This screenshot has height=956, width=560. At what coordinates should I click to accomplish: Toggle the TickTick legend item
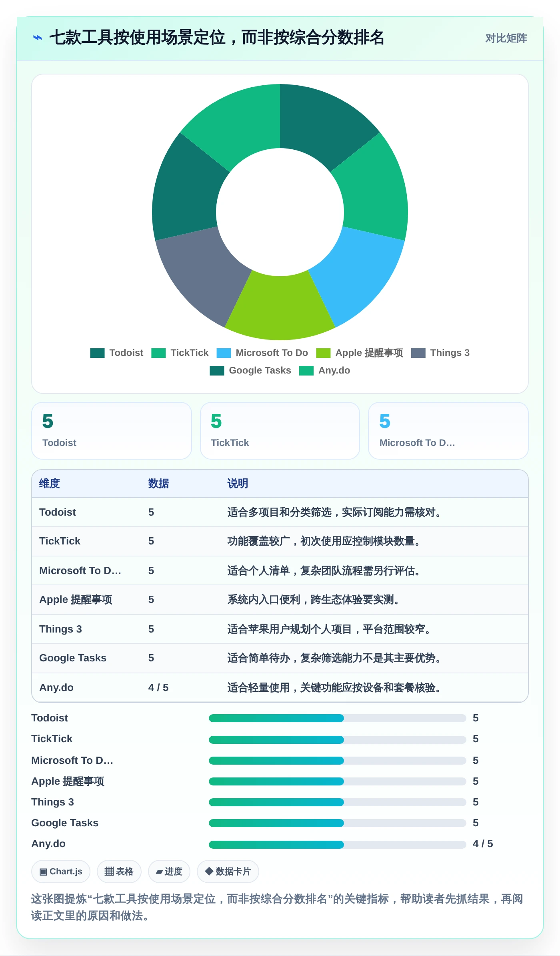coord(180,353)
